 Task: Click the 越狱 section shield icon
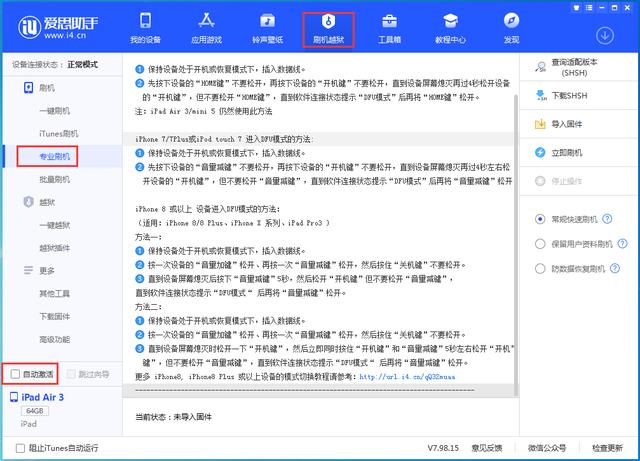point(28,202)
